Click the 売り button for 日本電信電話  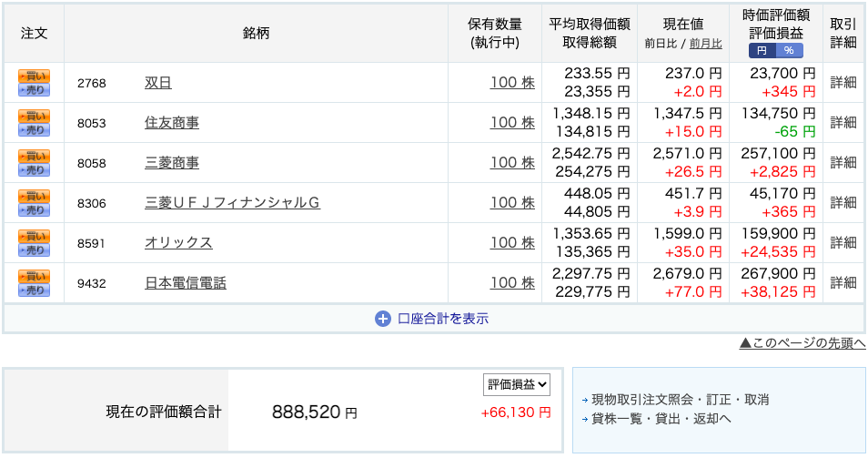(35, 290)
